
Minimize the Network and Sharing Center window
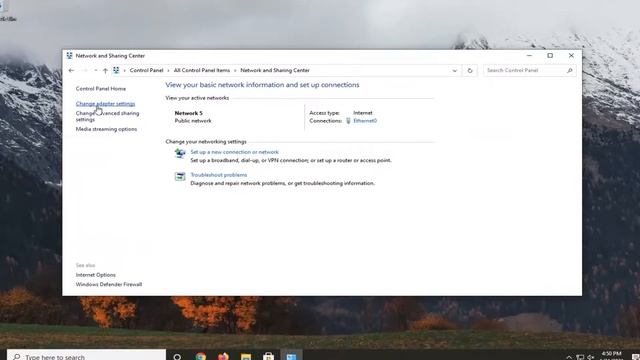[x=529, y=56]
